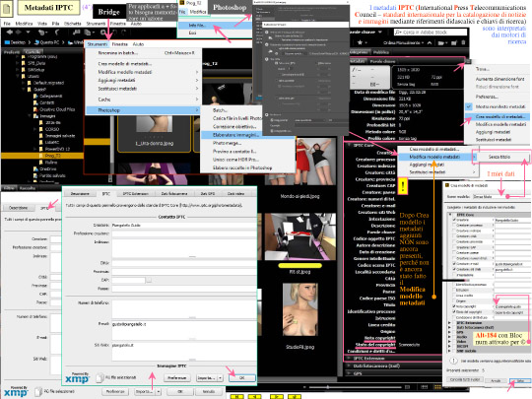Expand Modifica modello metadati submenu arrow in Strumenti

click(x=197, y=72)
